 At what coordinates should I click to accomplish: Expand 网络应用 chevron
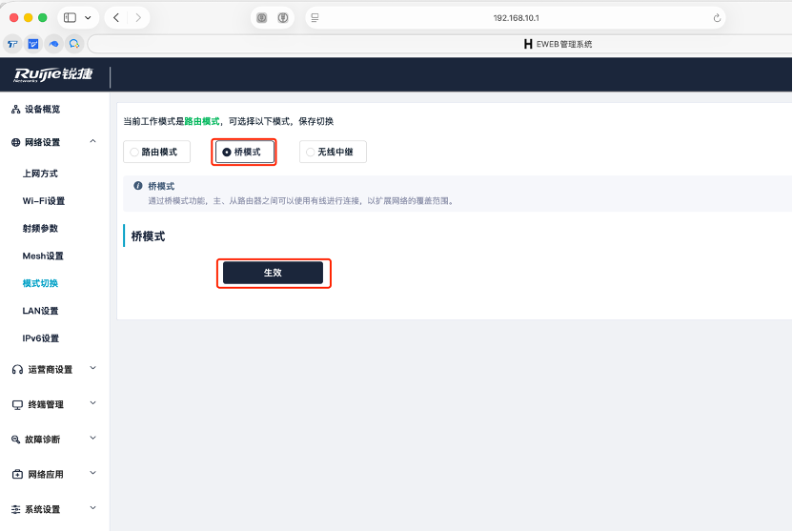[93, 473]
